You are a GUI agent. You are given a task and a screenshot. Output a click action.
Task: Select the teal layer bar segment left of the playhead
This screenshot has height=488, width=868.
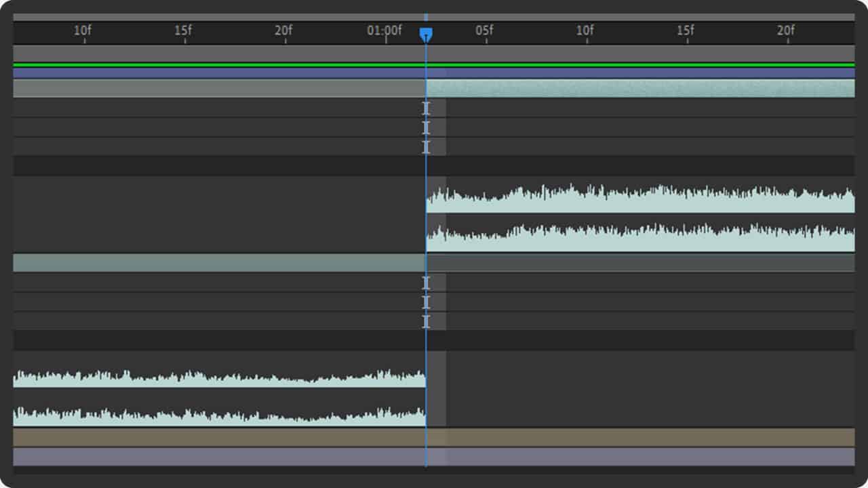pyautogui.click(x=217, y=263)
